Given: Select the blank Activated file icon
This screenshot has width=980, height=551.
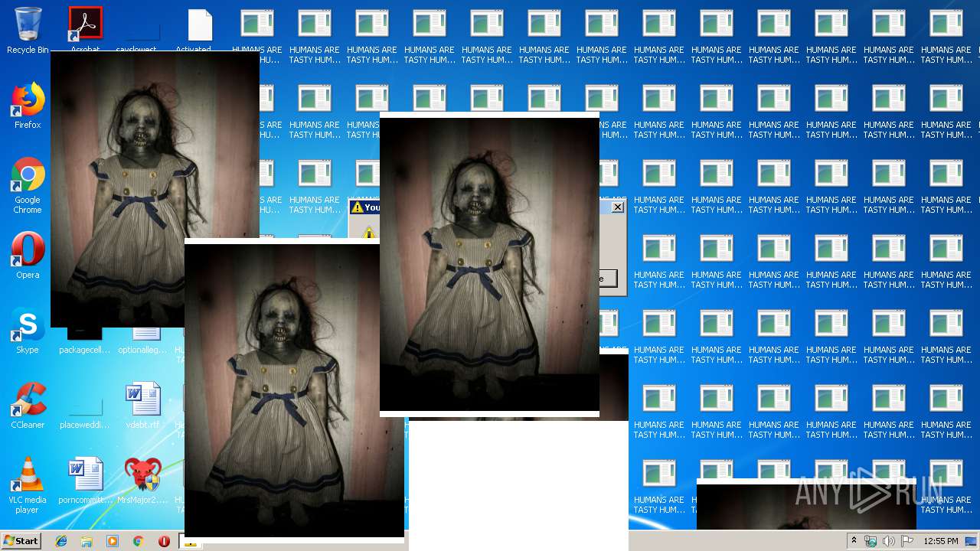Looking at the screenshot, I should [x=199, y=29].
